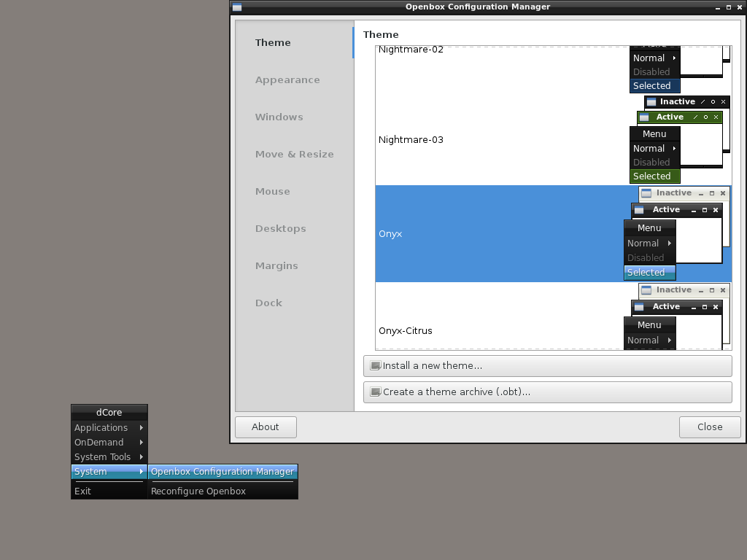Choose Exit in the dCore menu
This screenshot has width=747, height=560.
click(83, 491)
